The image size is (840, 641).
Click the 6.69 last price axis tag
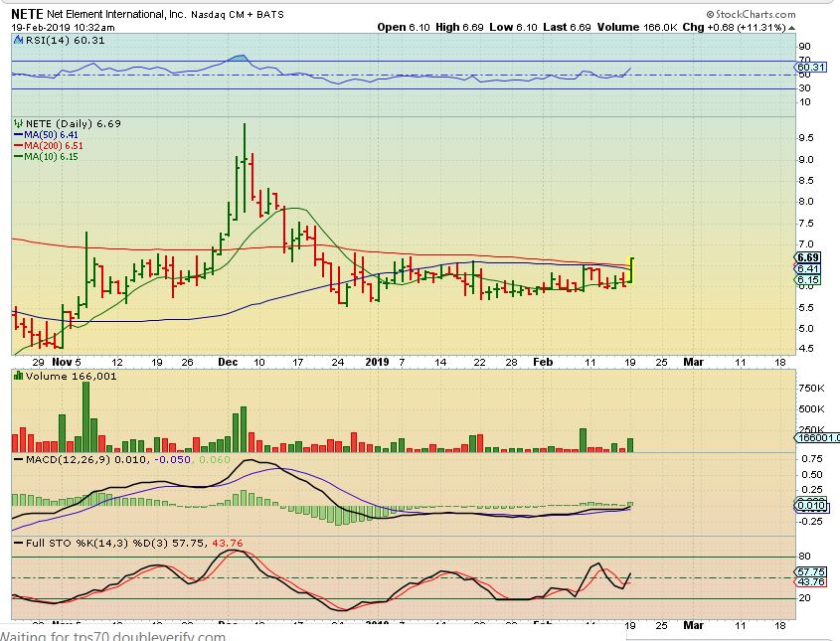pyautogui.click(x=806, y=257)
